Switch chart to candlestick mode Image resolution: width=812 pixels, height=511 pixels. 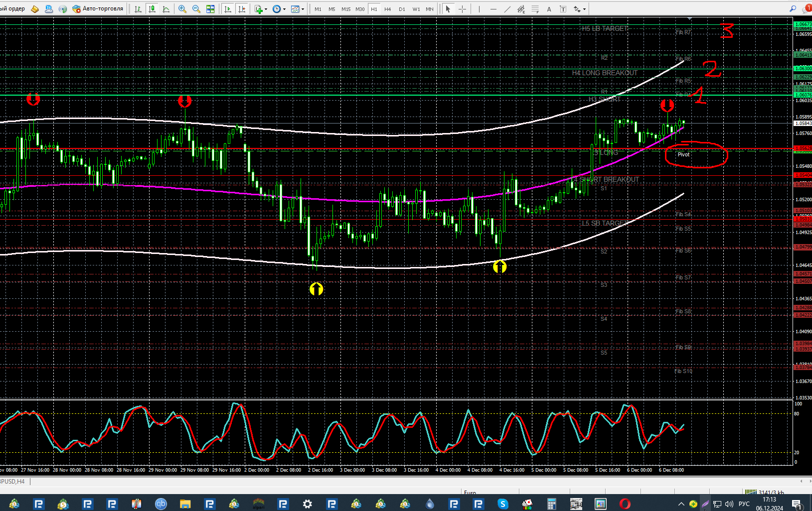152,9
